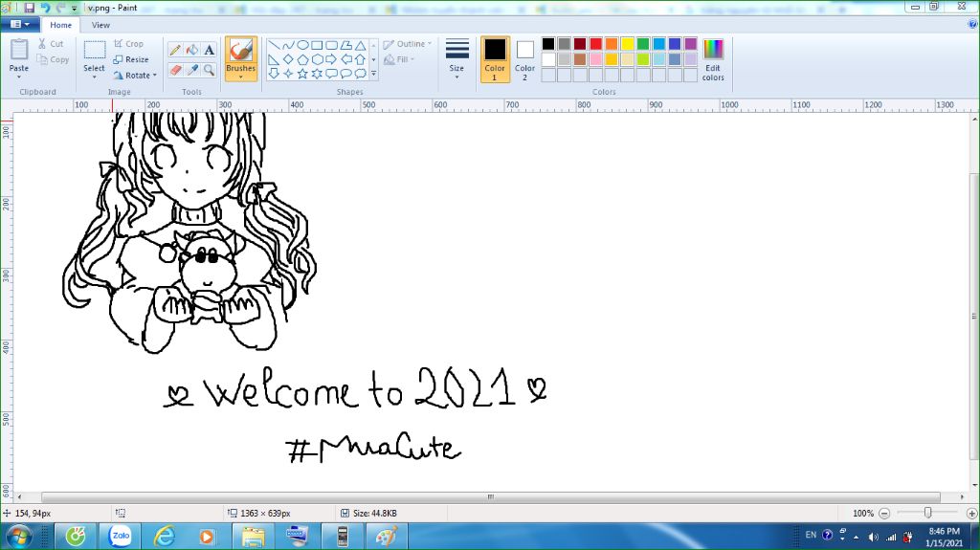Pick the Left arrow shape
The image size is (980, 550).
point(345,59)
